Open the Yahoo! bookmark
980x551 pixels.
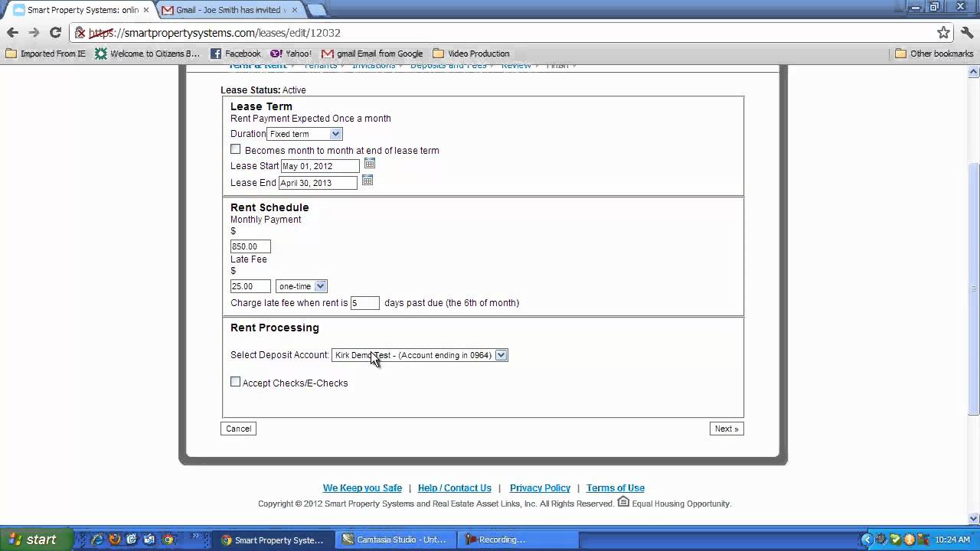pyautogui.click(x=291, y=54)
